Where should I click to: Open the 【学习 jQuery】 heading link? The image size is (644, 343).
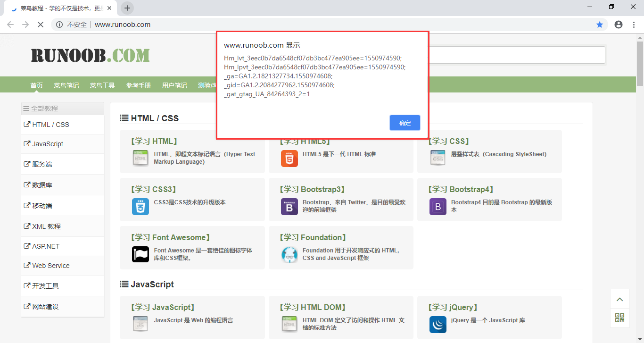coord(453,307)
